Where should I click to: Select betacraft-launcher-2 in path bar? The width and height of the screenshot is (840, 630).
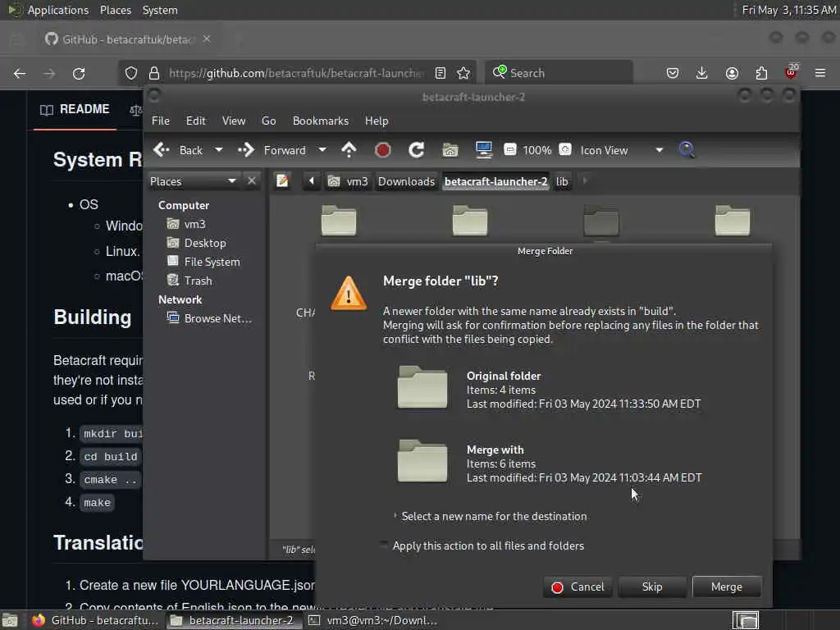click(x=495, y=181)
